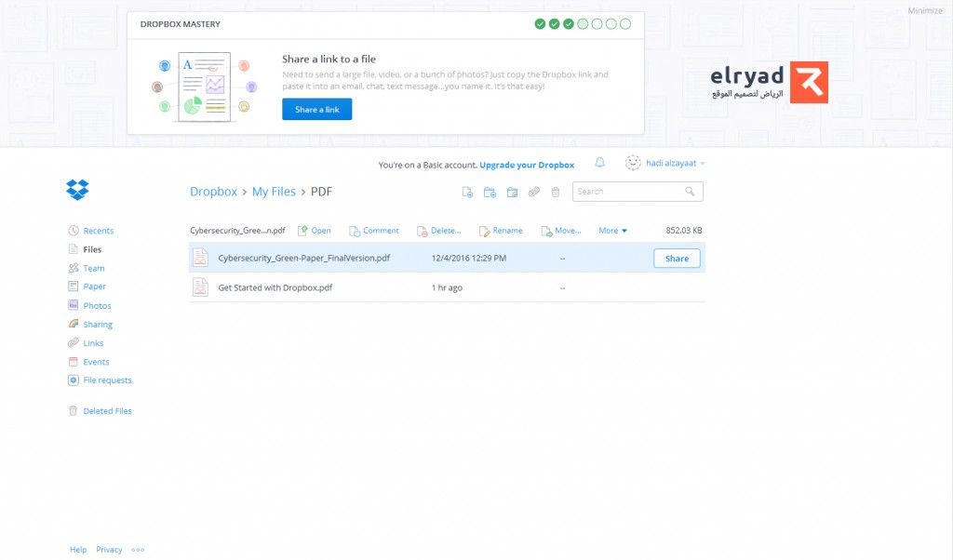Click the PDF icon of Get Started with Dropbox
The image size is (953, 560).
pyautogui.click(x=200, y=287)
